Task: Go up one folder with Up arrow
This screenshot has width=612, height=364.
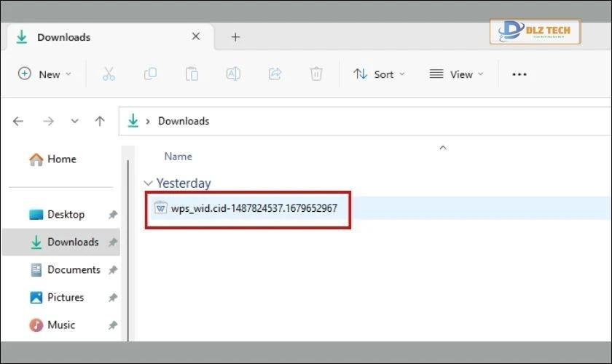Action: 100,122
